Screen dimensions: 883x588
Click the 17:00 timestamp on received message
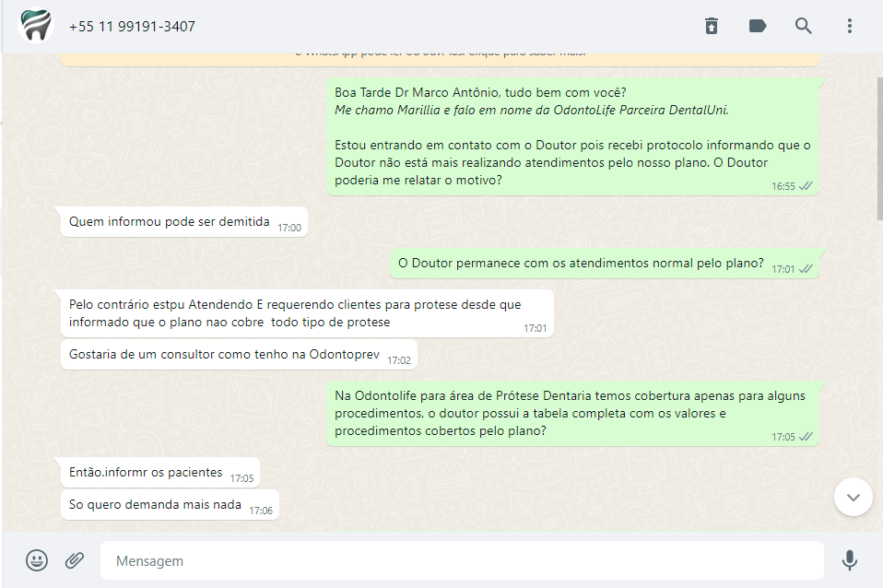(x=289, y=229)
